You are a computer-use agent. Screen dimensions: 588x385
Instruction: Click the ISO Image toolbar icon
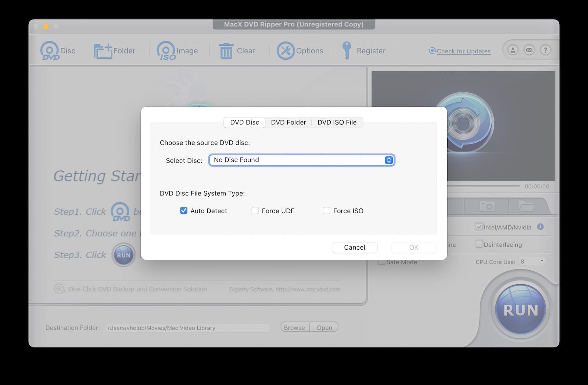click(166, 51)
